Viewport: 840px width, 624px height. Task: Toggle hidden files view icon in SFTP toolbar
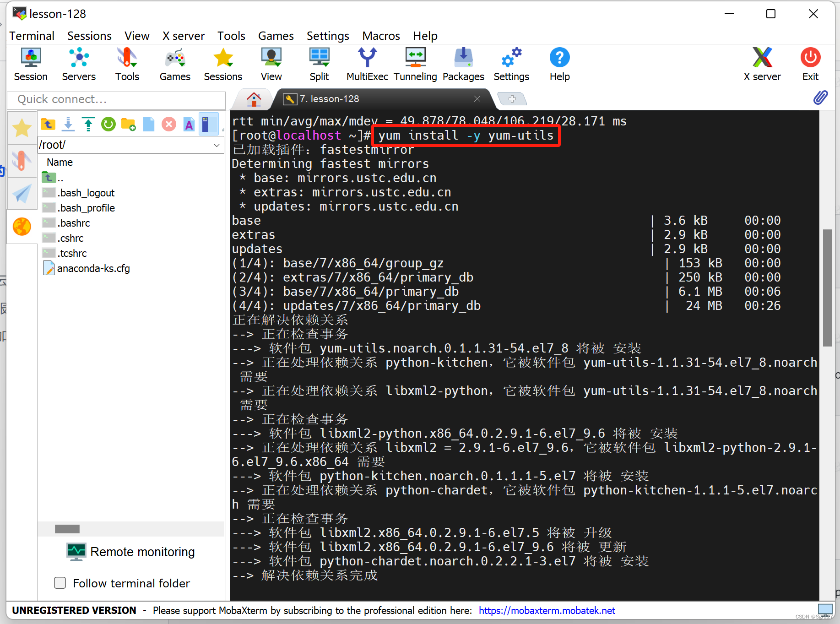(x=208, y=124)
